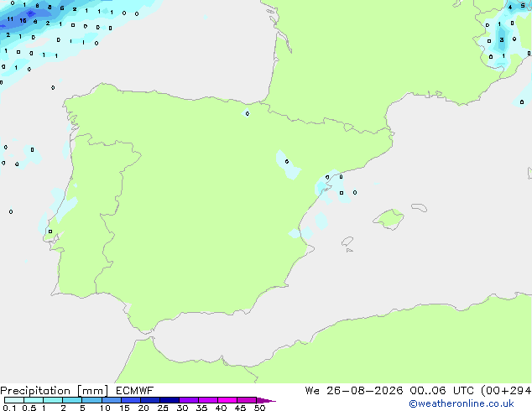
Task: Pick the legend swatch between 5 and 10
Action: pyautogui.click(x=92, y=400)
